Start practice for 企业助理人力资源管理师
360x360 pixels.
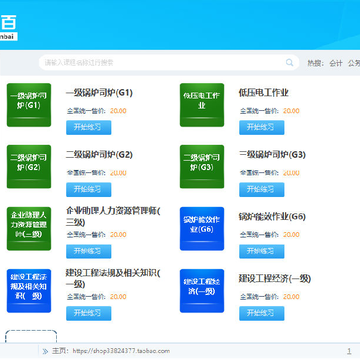coord(89,251)
